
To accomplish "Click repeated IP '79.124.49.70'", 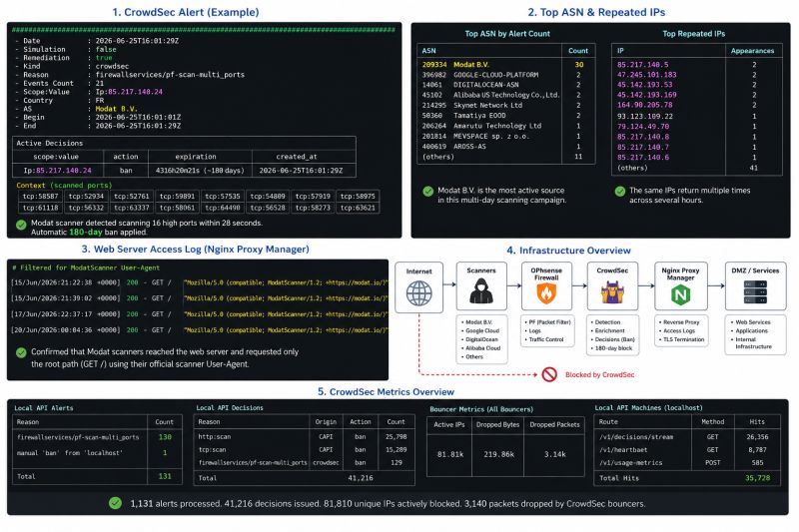I will (x=642, y=126).
